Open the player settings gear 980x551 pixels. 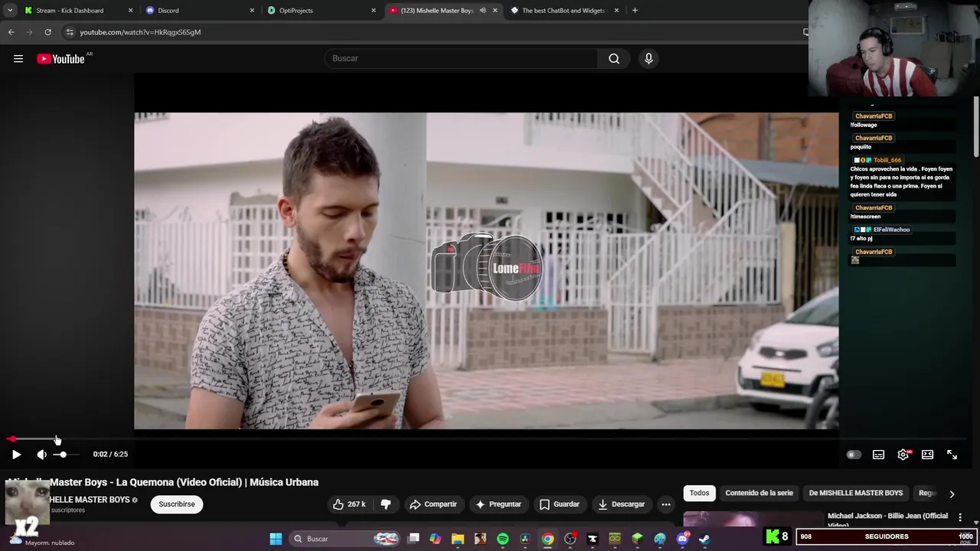pos(903,455)
